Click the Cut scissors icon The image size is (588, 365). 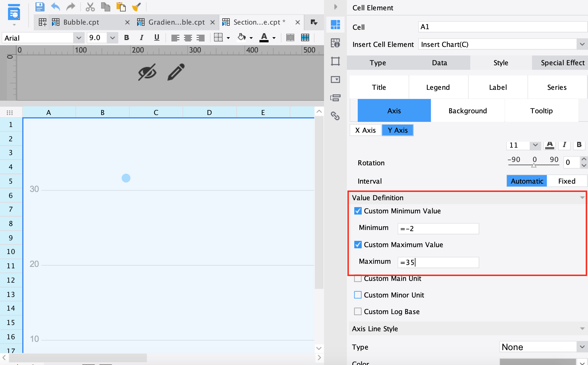click(x=90, y=7)
